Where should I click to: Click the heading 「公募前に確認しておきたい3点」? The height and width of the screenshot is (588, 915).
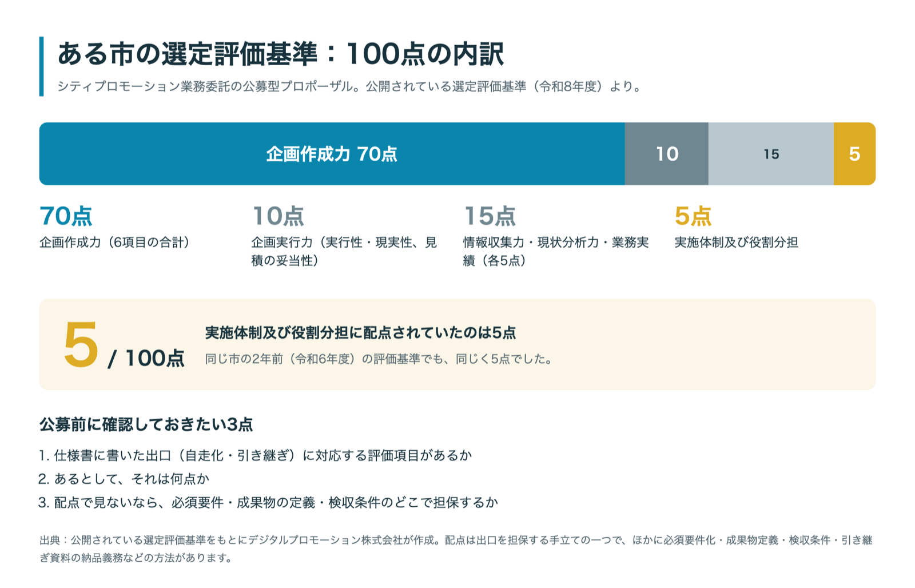(146, 424)
